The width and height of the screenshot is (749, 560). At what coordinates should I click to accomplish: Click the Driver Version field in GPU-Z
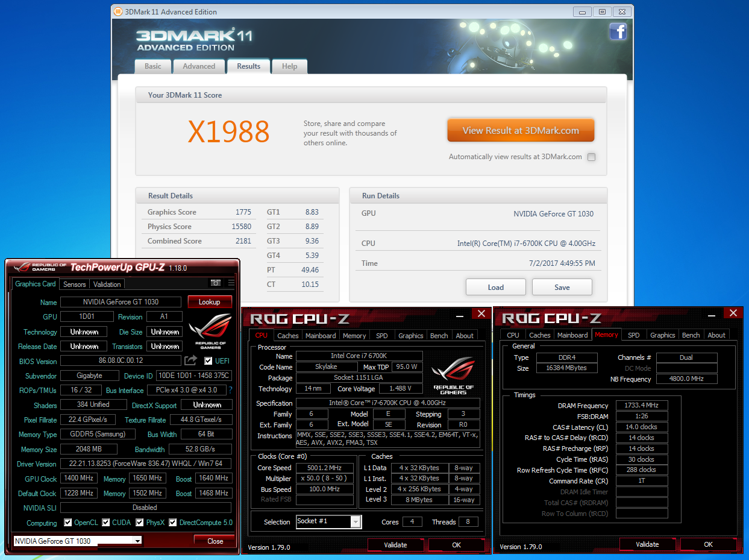coord(145,464)
